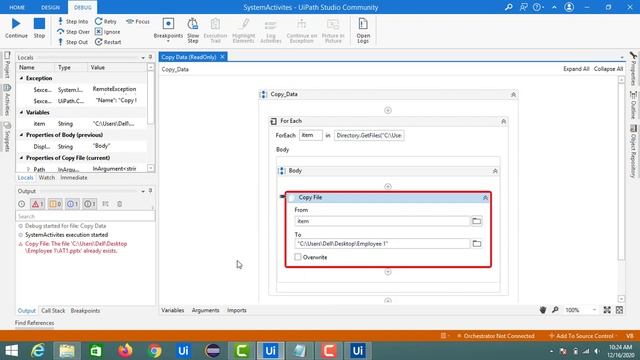Collapse the Body sequence
Screen dimensions: 640x360
coord(495,171)
